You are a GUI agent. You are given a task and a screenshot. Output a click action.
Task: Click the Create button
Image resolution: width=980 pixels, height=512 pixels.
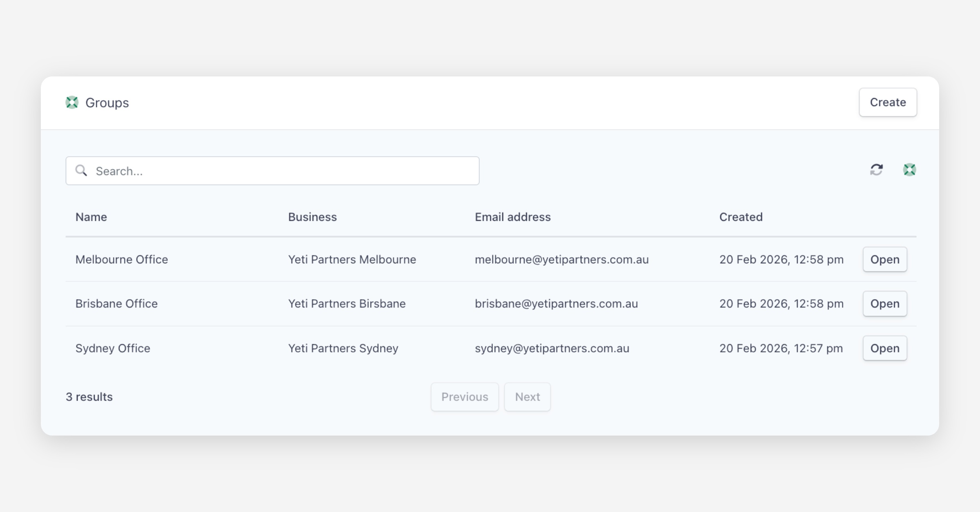(x=888, y=102)
